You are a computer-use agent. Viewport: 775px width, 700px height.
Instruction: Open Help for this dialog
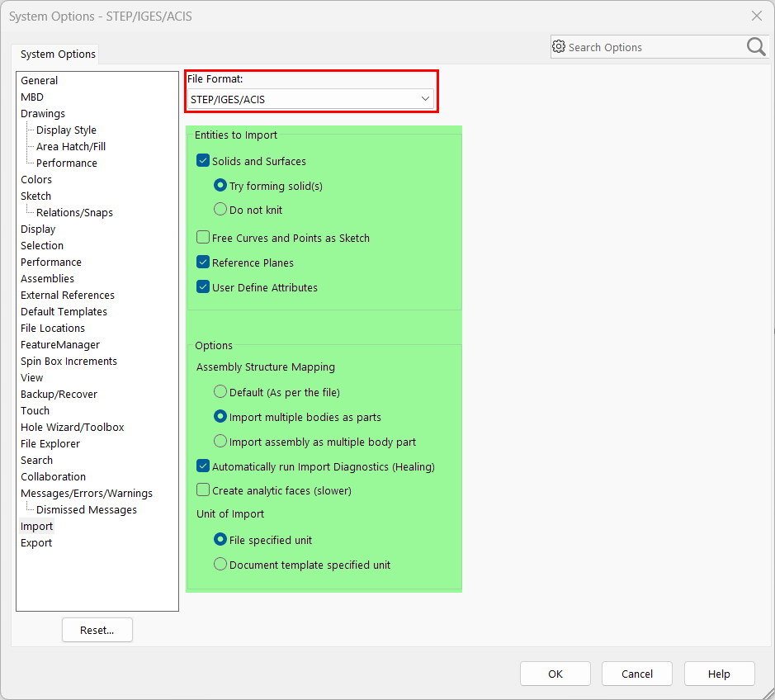point(719,674)
